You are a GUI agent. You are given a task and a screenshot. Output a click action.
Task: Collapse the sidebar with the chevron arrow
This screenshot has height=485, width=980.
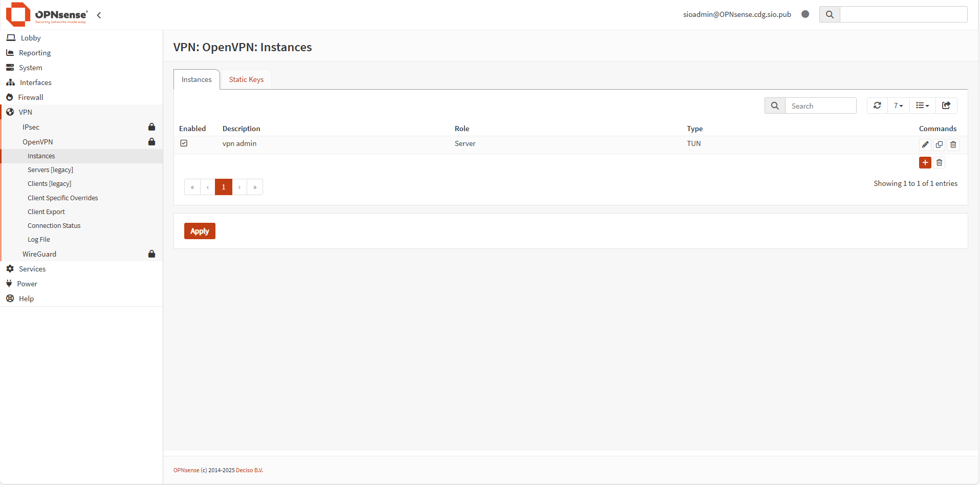[99, 15]
